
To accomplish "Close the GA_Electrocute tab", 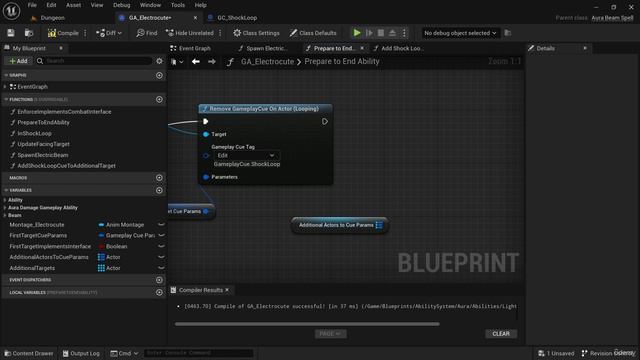I will pos(195,18).
